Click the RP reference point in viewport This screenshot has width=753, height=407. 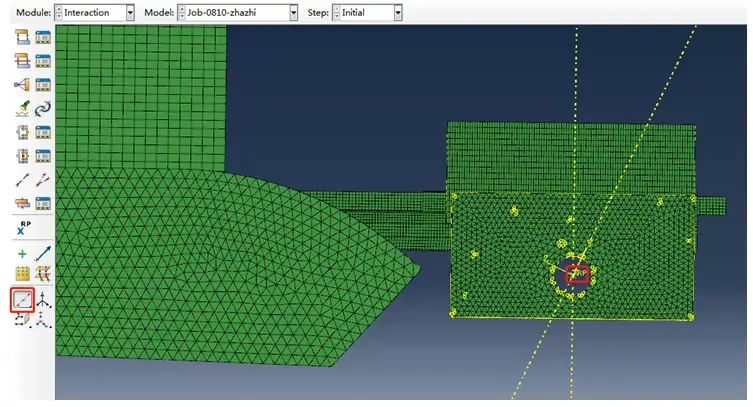[577, 274]
